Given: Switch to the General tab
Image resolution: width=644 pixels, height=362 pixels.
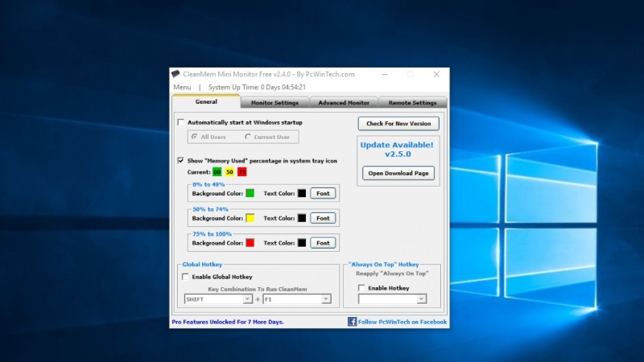Looking at the screenshot, I should 206,101.
